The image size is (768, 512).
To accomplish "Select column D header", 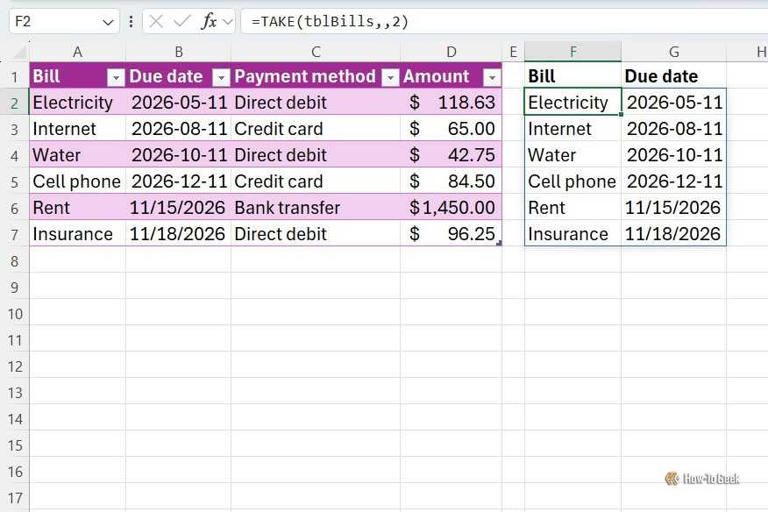I will tap(451, 52).
